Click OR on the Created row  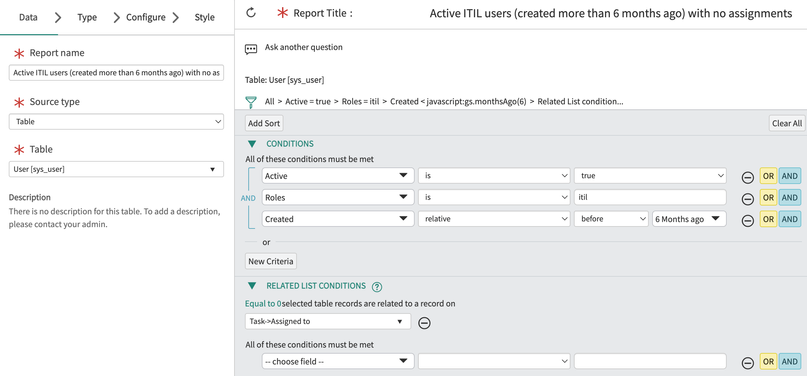point(768,219)
